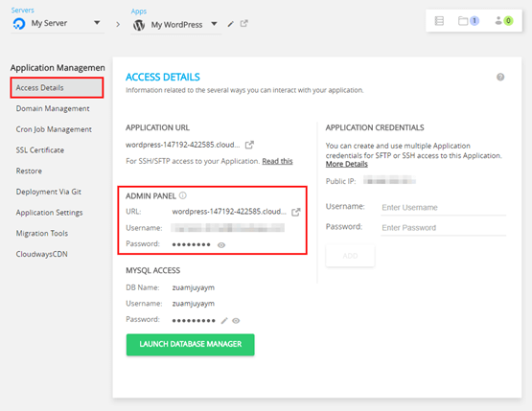Click the help question mark icon
The width and height of the screenshot is (532, 411).
point(500,77)
